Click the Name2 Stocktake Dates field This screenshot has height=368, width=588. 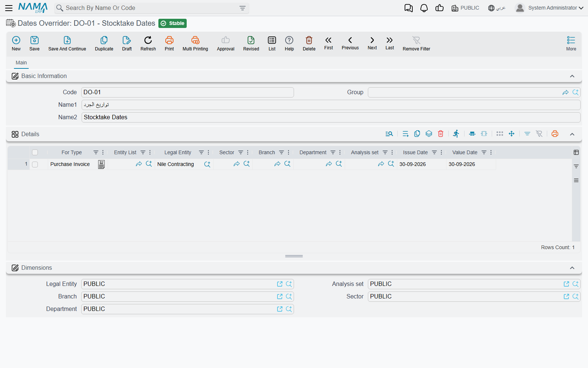coord(331,117)
